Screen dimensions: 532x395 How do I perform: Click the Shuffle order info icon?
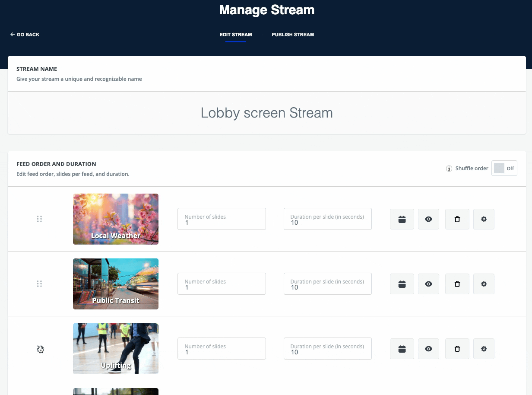tap(449, 169)
